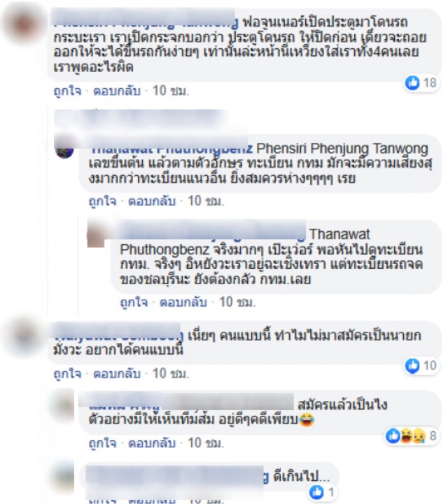Like the reply about ทะเบียน กทม
The image size is (448, 504).
pos(102,202)
